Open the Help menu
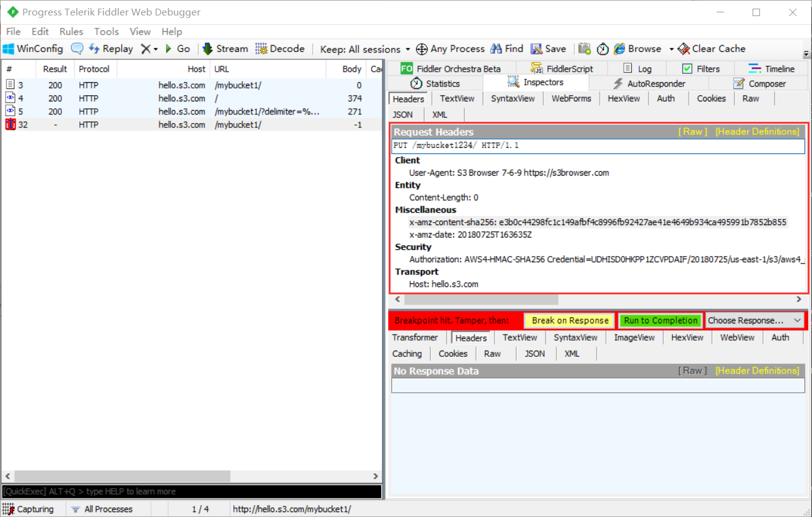The height and width of the screenshot is (517, 812). pyautogui.click(x=172, y=32)
